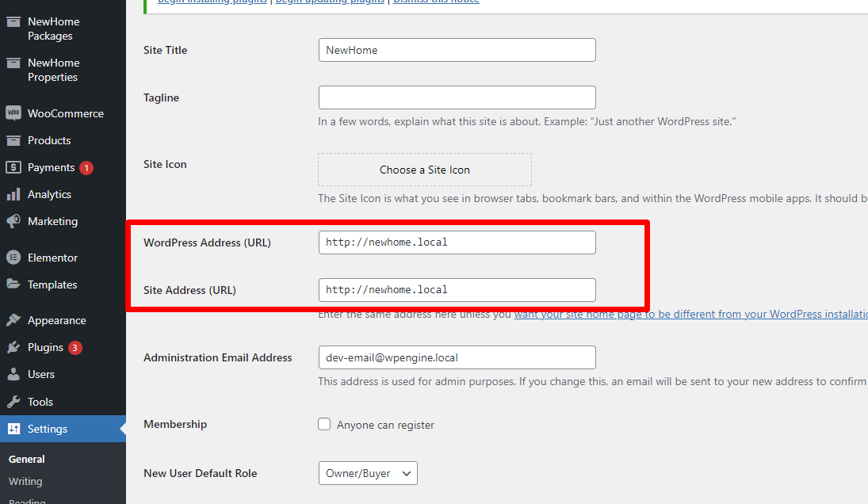Click the New User Default Role label
868x504 pixels.
[200, 474]
